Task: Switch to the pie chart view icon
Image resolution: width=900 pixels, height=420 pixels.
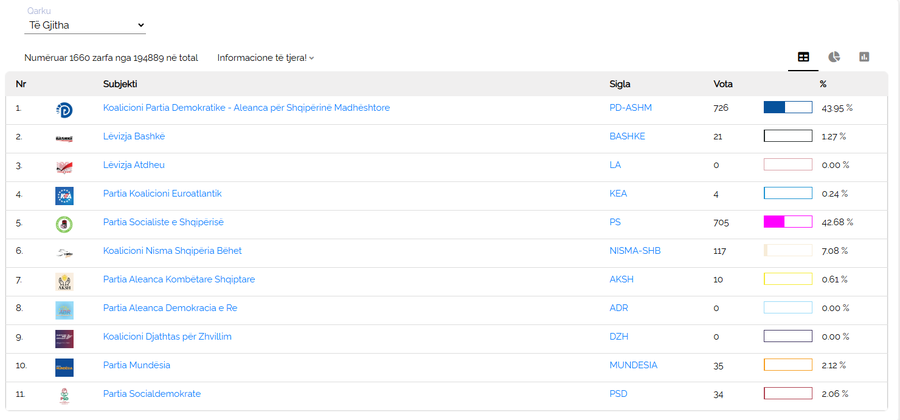Action: point(834,57)
